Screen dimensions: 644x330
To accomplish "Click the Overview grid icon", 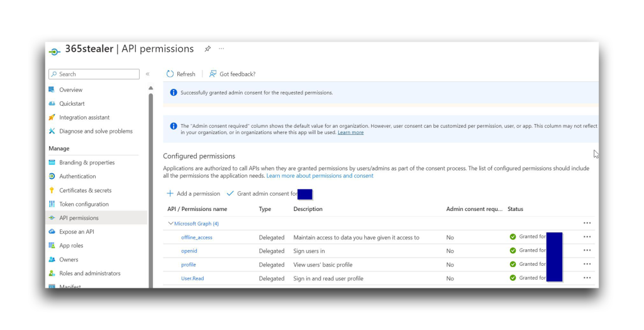I will pyautogui.click(x=52, y=89).
